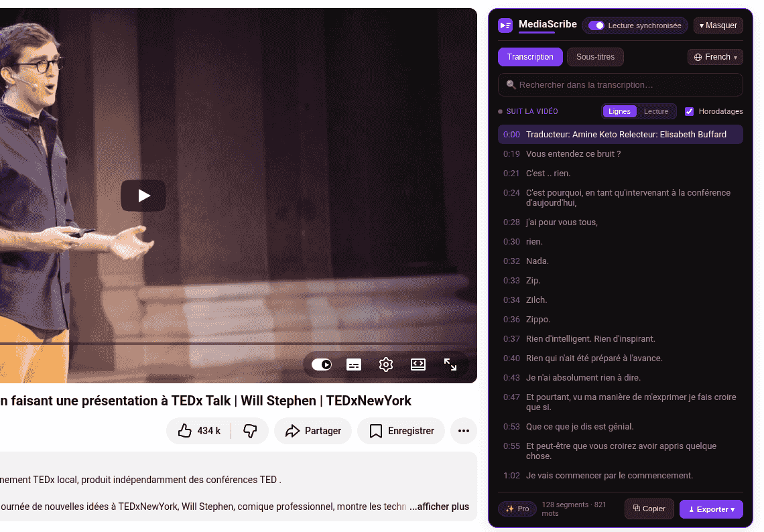Switch to theater mode icon
Screen dimensions: 764x532
click(418, 364)
